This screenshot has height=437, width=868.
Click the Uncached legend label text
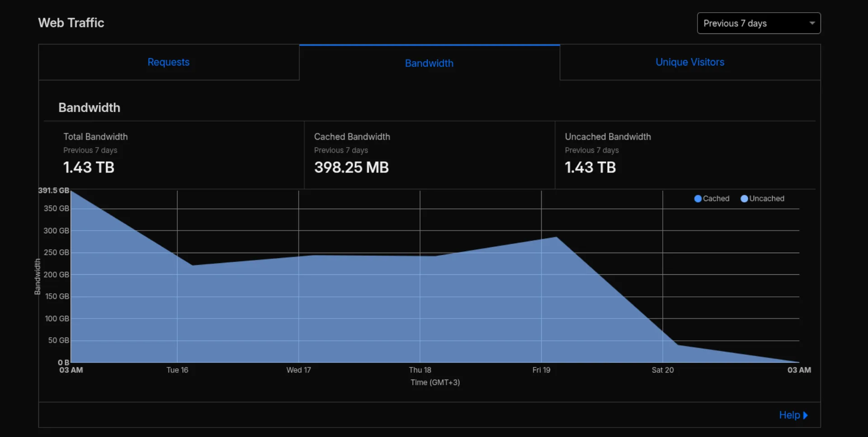(x=767, y=198)
